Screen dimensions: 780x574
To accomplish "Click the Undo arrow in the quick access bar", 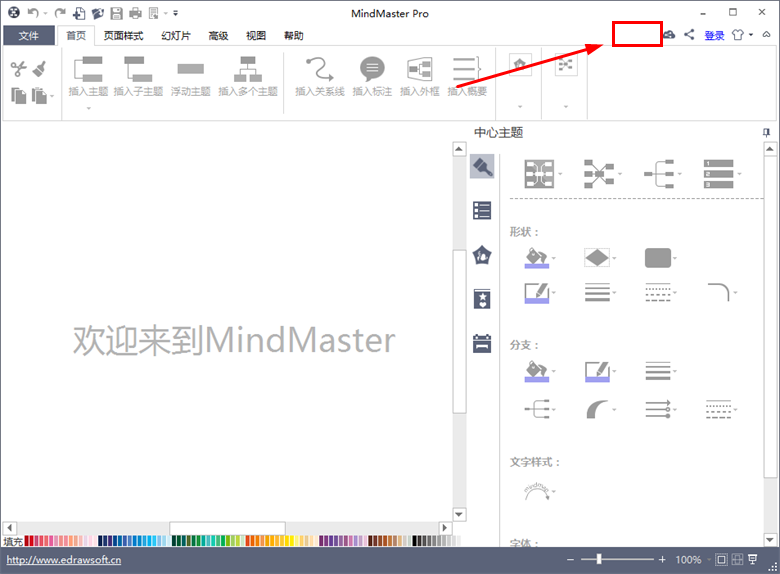I will pyautogui.click(x=33, y=13).
